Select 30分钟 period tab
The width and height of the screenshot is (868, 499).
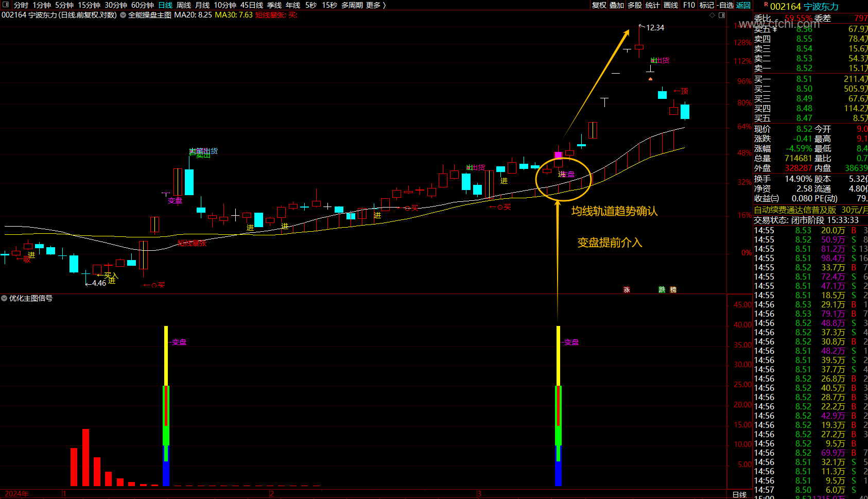pyautogui.click(x=116, y=5)
